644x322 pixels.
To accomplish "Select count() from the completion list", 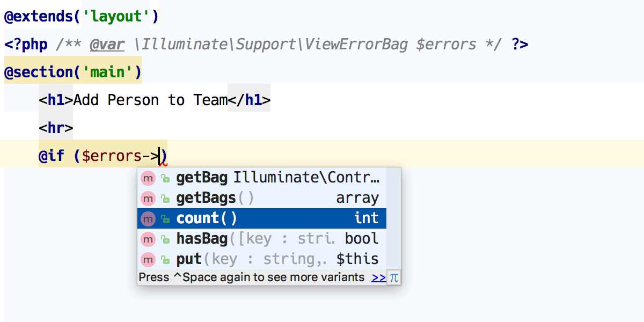I will tap(207, 218).
